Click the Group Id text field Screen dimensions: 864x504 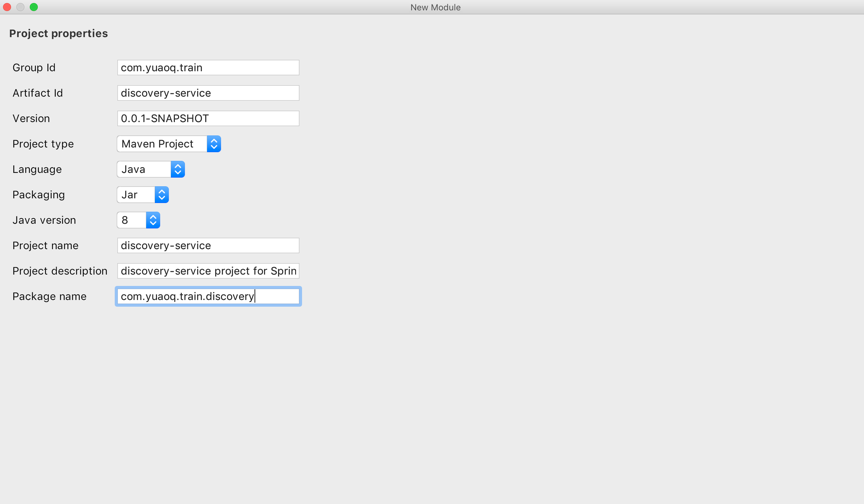point(208,67)
